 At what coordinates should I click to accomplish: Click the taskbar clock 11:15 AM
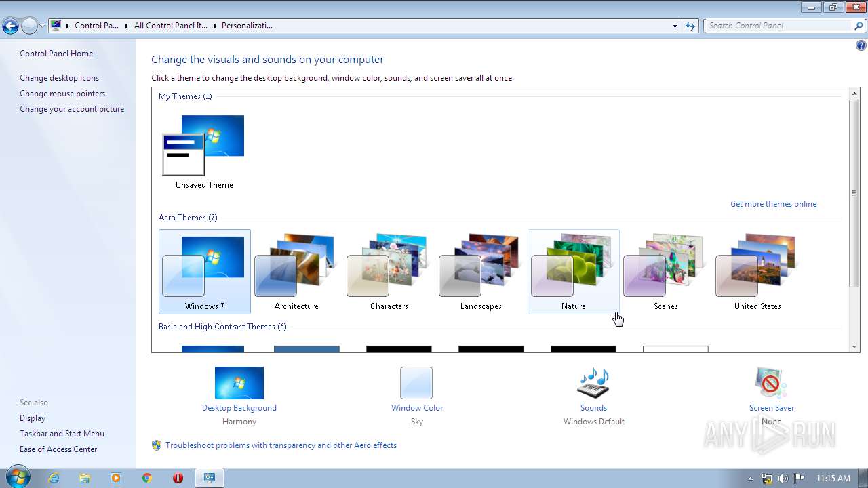tap(833, 479)
